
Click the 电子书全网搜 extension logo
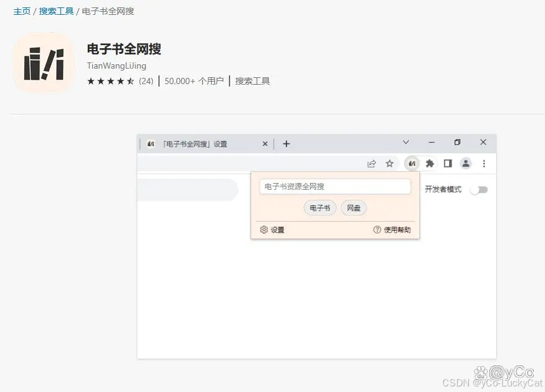(x=44, y=63)
